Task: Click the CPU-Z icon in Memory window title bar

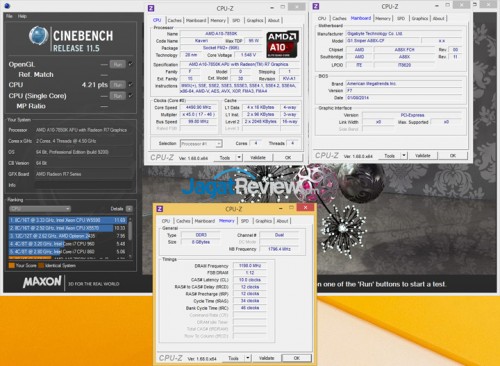Action: (x=160, y=209)
